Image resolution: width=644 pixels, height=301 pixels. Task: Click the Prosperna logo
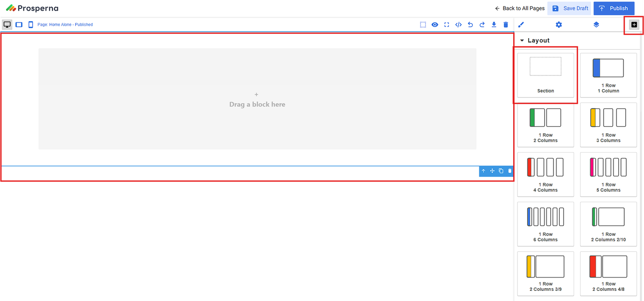(32, 8)
